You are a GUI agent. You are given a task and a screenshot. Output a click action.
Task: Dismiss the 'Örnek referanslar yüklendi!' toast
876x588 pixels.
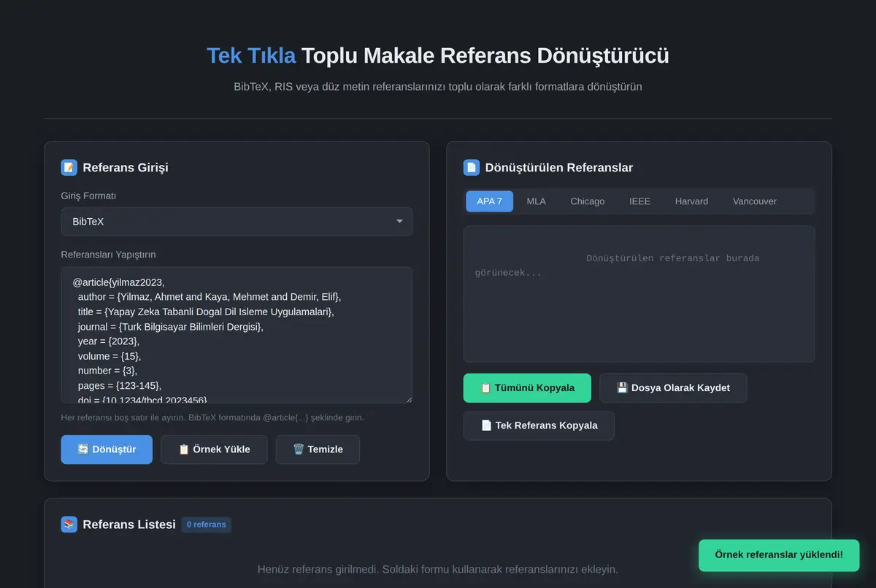[x=779, y=555]
